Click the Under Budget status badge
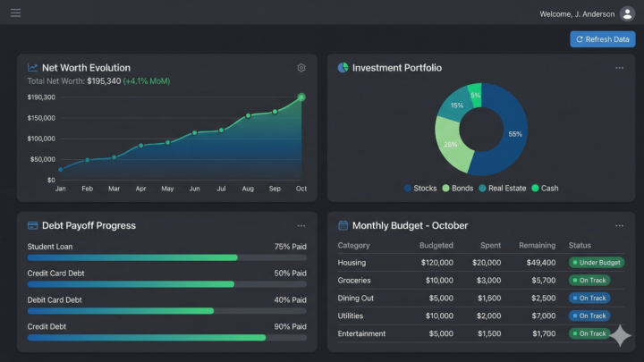The width and height of the screenshot is (644, 362). pyautogui.click(x=596, y=263)
